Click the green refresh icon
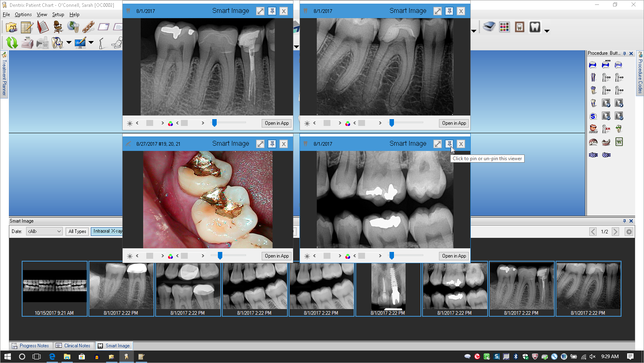The image size is (644, 363). pos(12,42)
